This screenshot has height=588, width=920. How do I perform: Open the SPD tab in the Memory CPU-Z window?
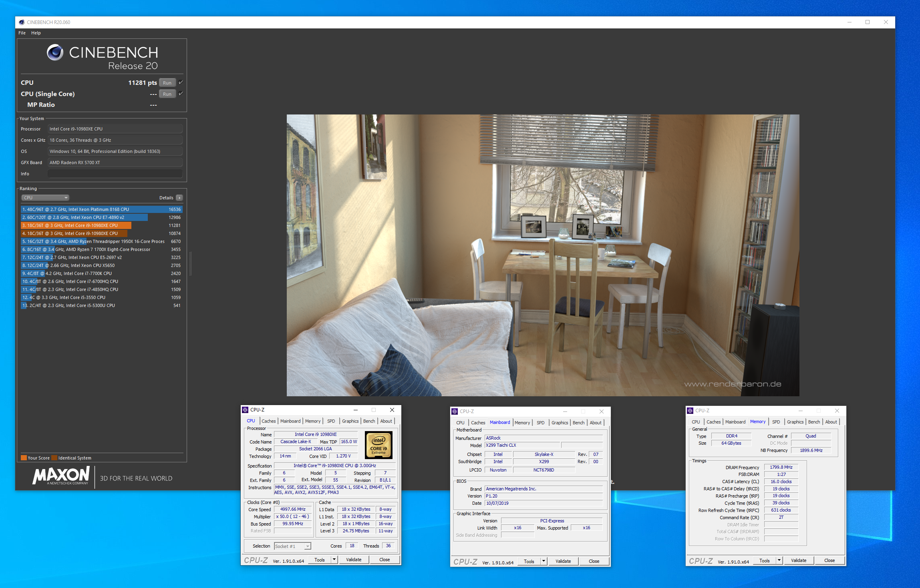[x=776, y=422]
